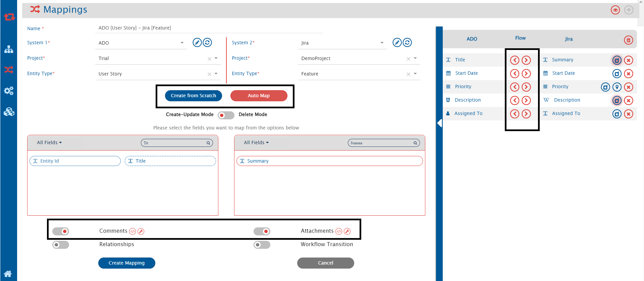This screenshot has height=281, width=644.
Task: Click the location pin icon on Priority row
Action: tap(617, 87)
